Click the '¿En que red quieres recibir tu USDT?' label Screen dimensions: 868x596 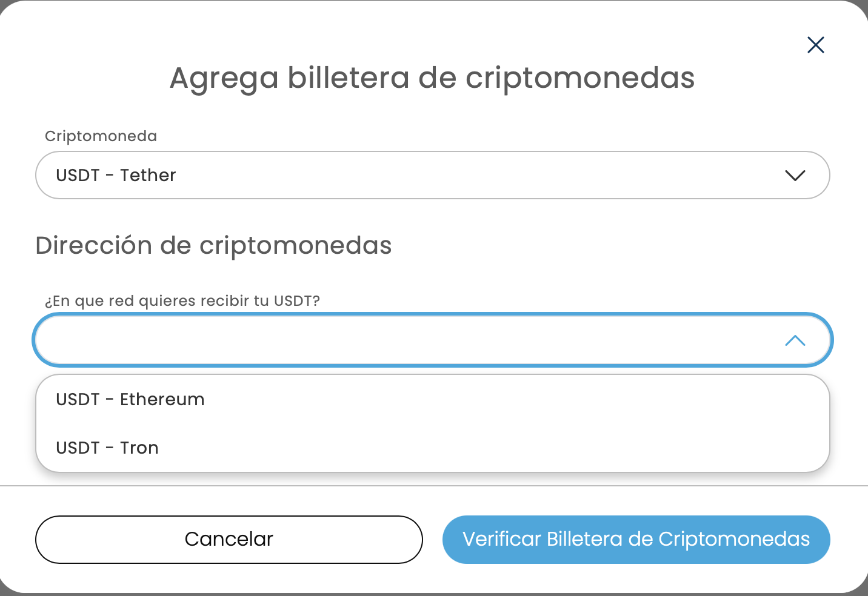tap(182, 301)
